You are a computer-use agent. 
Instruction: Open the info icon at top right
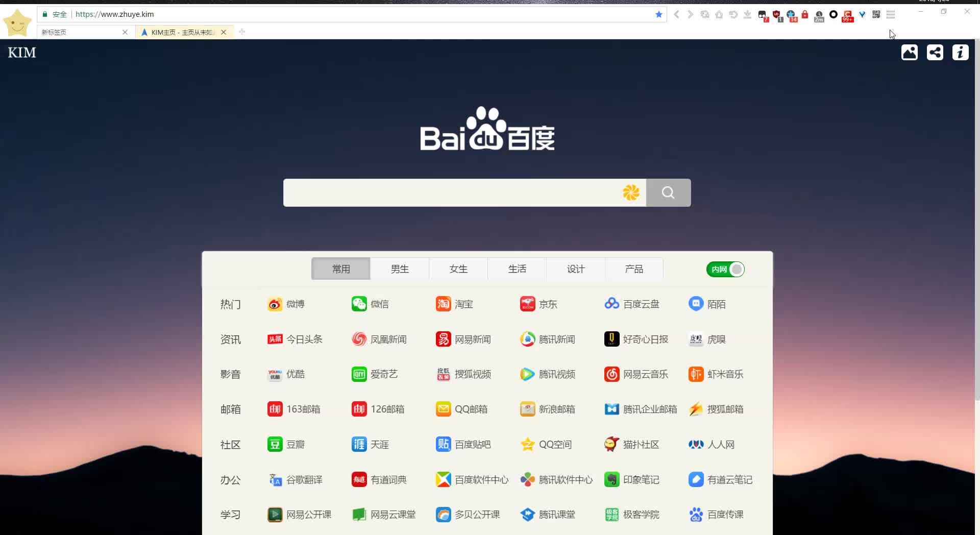[x=960, y=52]
